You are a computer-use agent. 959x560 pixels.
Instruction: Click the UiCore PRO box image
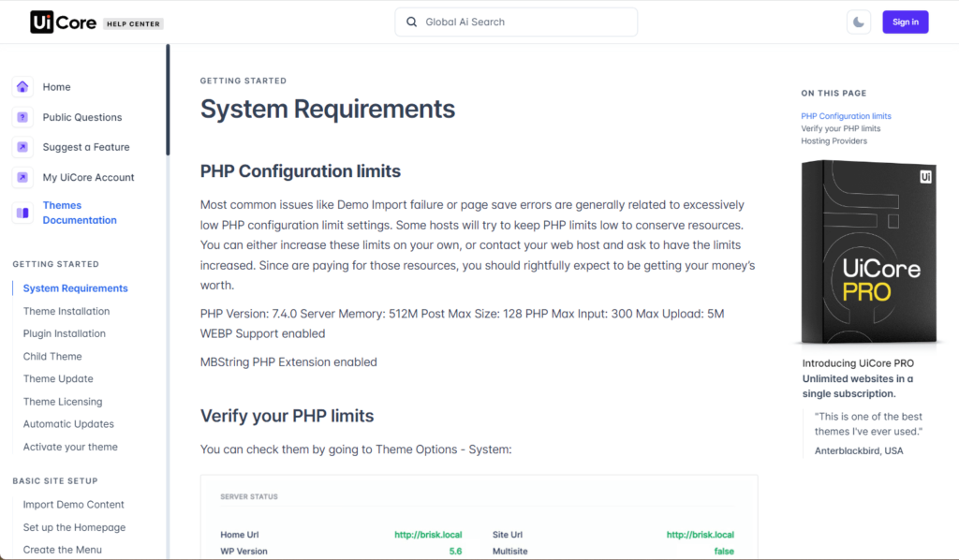pos(868,253)
